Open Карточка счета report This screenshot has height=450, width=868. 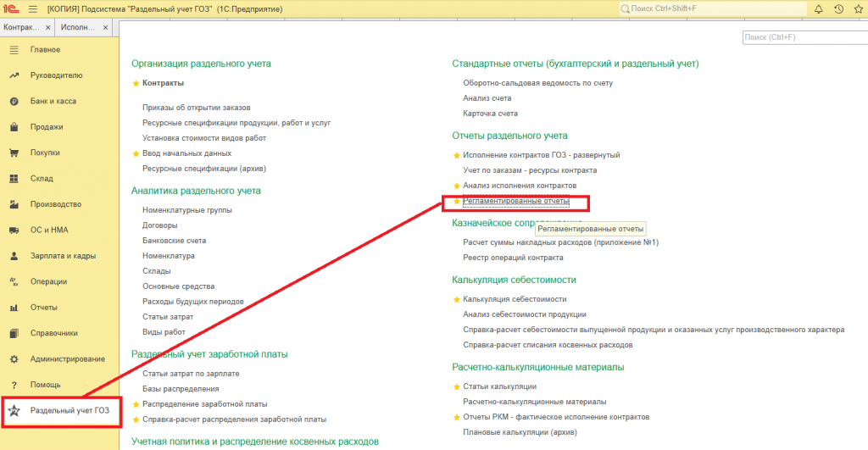491,114
